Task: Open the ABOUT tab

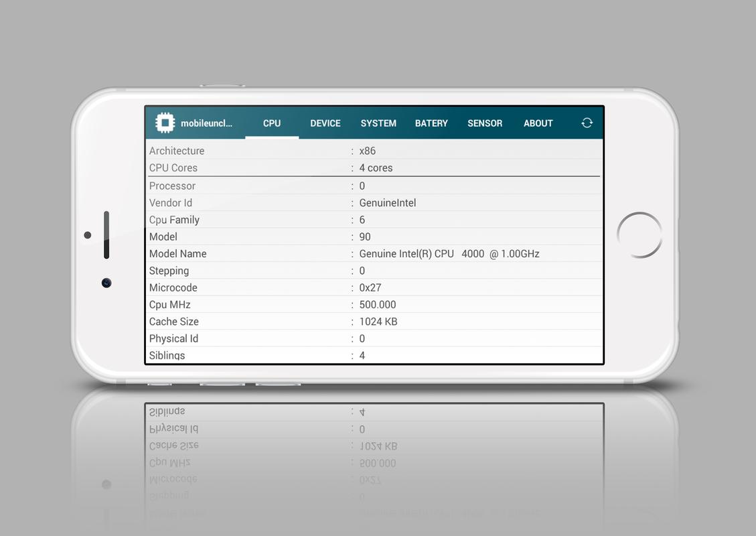Action: [538, 123]
